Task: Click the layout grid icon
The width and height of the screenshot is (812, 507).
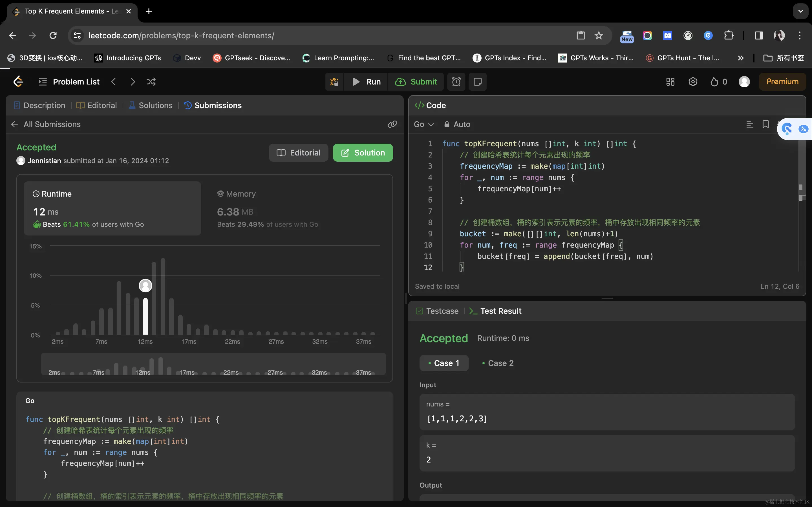Action: (x=670, y=82)
